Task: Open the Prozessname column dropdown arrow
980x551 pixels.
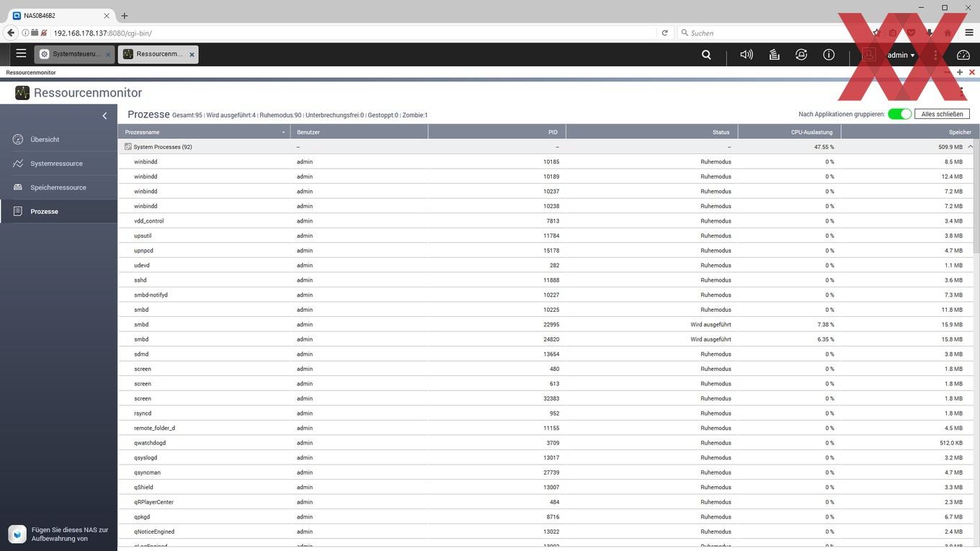Action: [283, 133]
